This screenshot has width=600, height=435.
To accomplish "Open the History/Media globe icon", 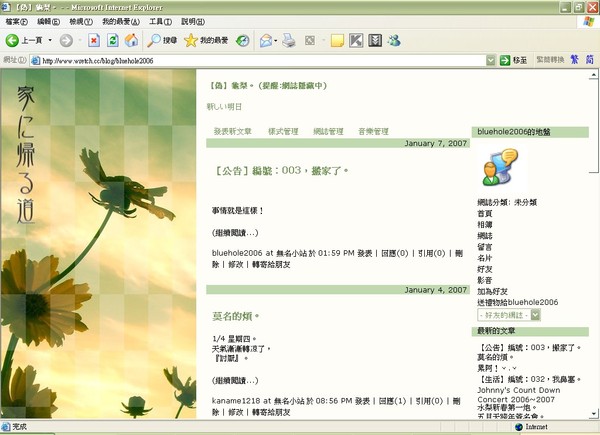I will (243, 40).
